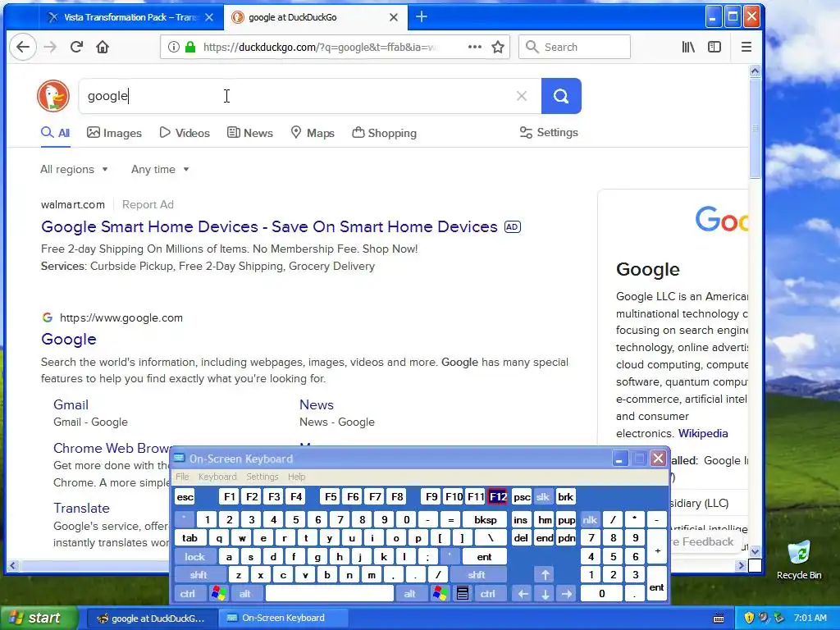The height and width of the screenshot is (630, 840).
Task: Click the spacebar on On-Screen Keyboard
Action: [330, 594]
